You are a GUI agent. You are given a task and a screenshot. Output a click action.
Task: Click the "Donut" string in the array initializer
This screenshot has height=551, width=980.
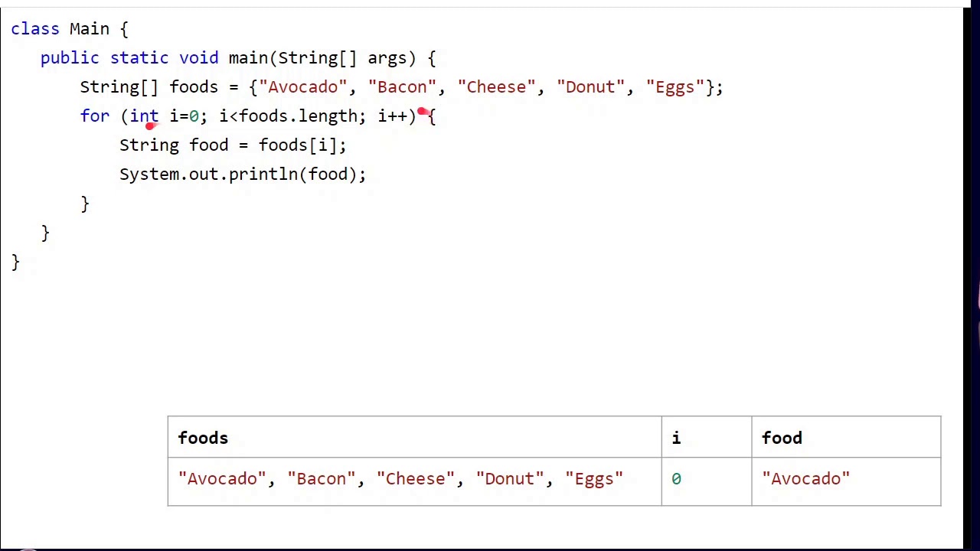590,87
